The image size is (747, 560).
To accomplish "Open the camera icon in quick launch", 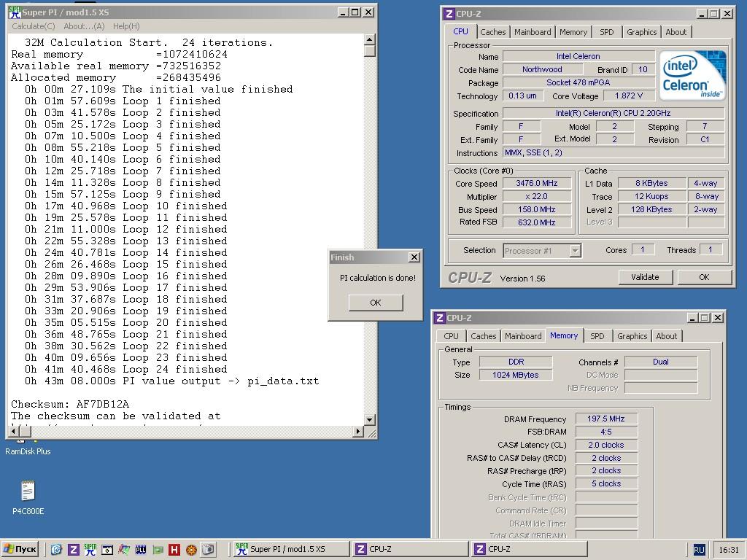I will (x=208, y=550).
